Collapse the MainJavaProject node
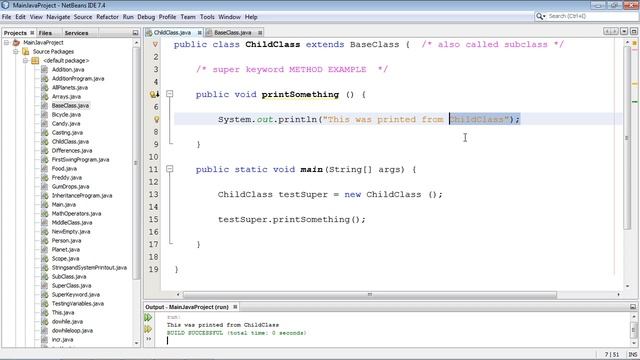Viewport: 640px width, 360px height. coord(7,42)
